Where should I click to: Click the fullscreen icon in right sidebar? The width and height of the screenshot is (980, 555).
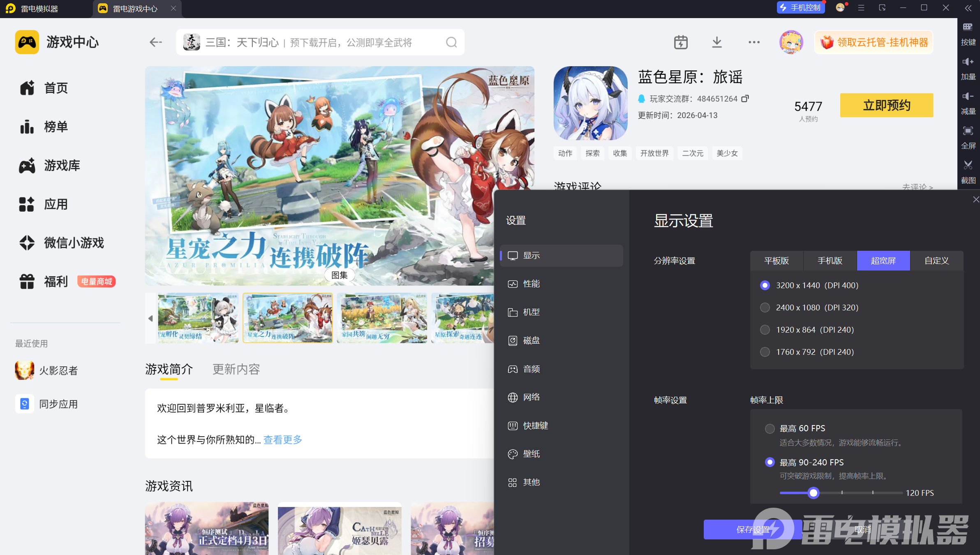click(x=968, y=131)
